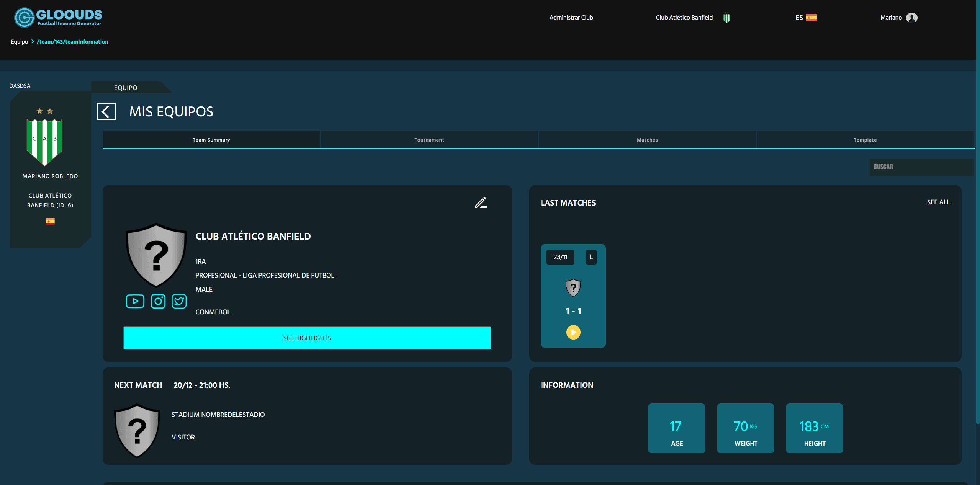Click the L result badge
This screenshot has height=485, width=980.
(x=591, y=257)
